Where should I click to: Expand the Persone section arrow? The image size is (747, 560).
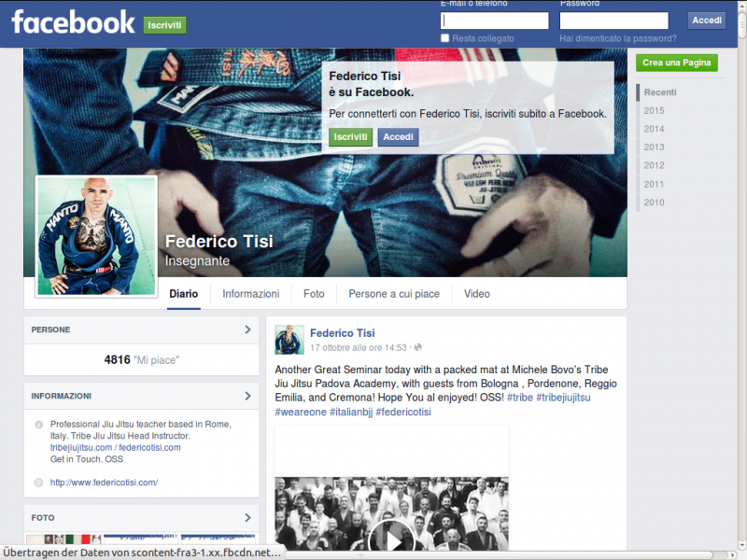[x=247, y=329]
